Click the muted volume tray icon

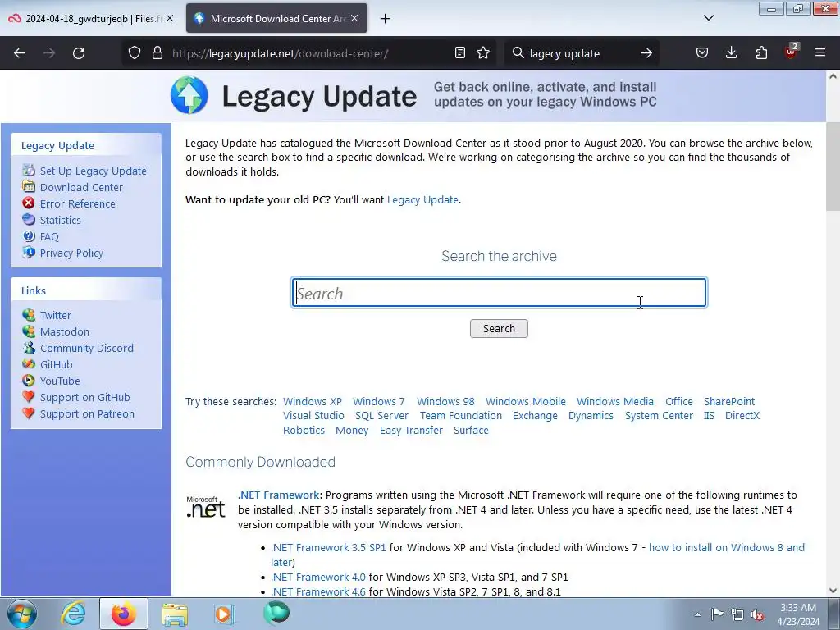click(757, 614)
